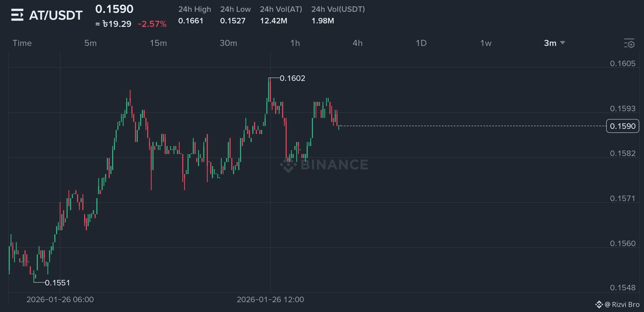Switch to the 5m interval
This screenshot has width=644, height=312.
[90, 43]
